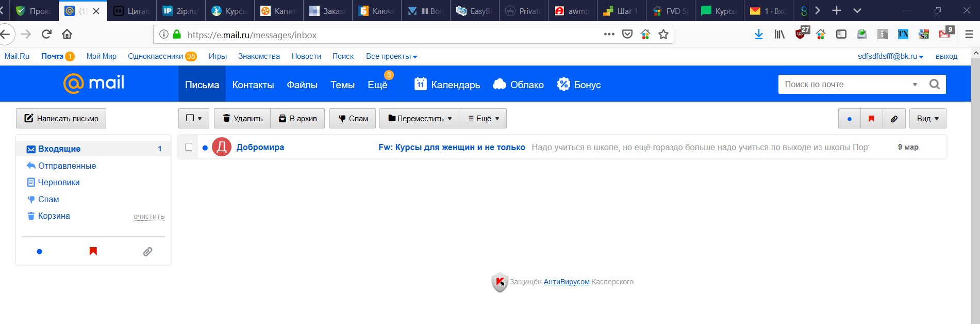Go to browser home page icon
Viewport: 980px width, 324px height.
[67, 34]
